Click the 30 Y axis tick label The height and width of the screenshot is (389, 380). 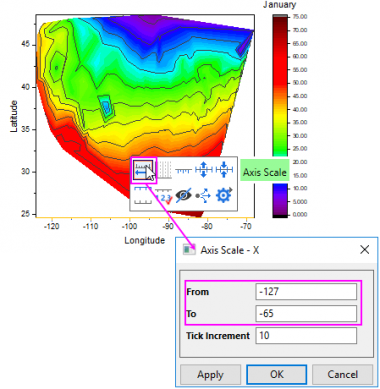(x=25, y=171)
